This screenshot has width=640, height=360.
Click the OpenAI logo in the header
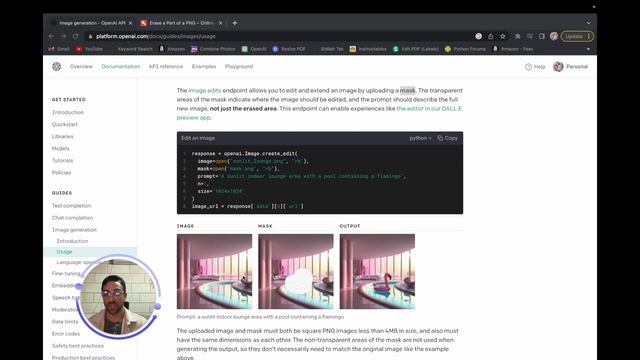[57, 67]
